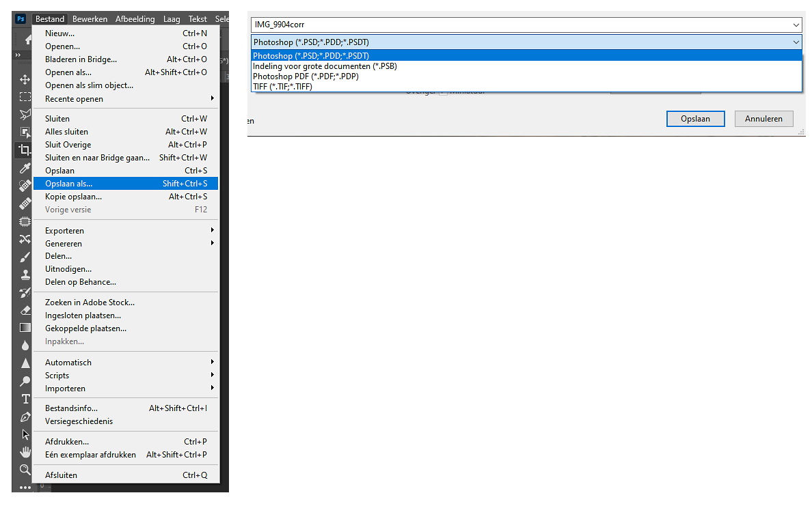Viewport: 812px width, 506px height.
Task: Select the Horizontal Type tool
Action: [25, 399]
